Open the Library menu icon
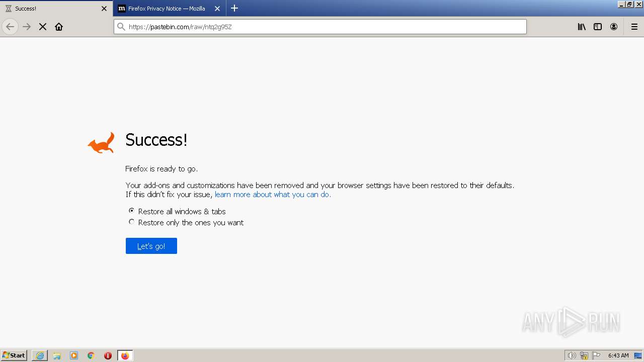 [x=582, y=27]
